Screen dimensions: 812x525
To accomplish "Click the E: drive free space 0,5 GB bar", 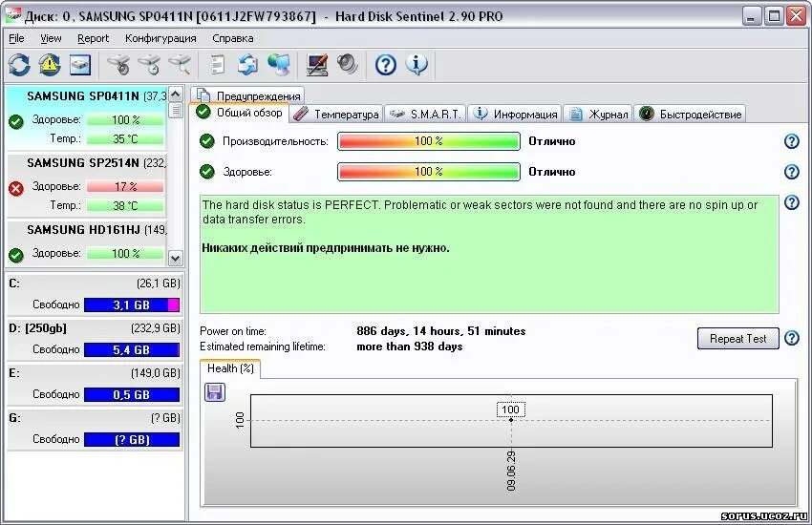I will pyautogui.click(x=132, y=394).
